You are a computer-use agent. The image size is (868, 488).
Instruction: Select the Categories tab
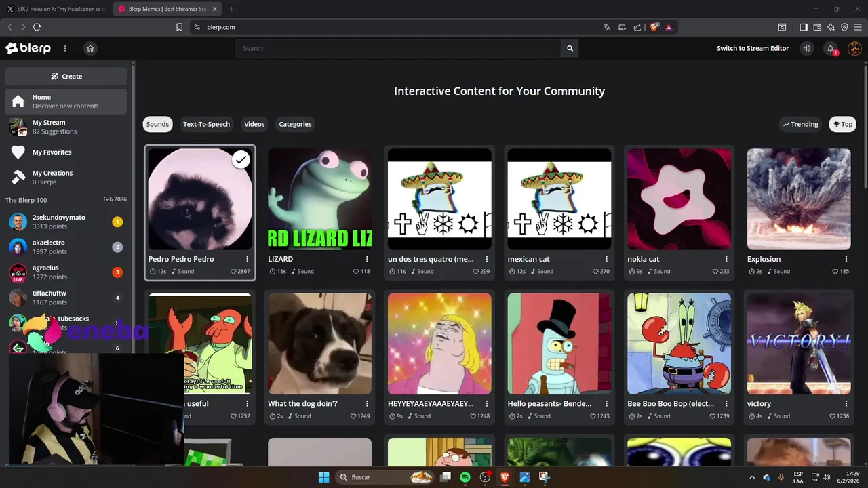click(x=295, y=124)
